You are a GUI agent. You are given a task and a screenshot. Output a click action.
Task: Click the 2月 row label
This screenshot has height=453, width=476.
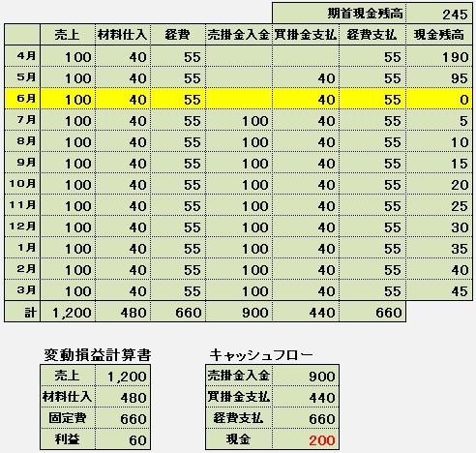pyautogui.click(x=22, y=269)
